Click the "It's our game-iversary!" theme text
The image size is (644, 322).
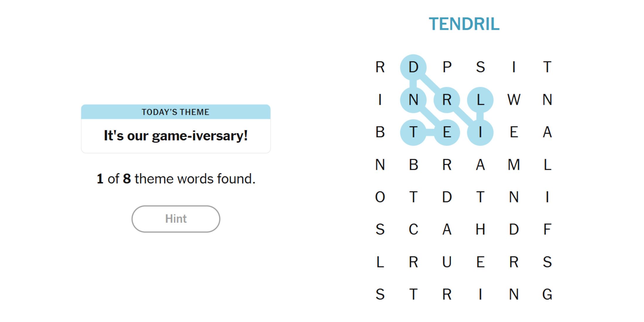pyautogui.click(x=176, y=136)
